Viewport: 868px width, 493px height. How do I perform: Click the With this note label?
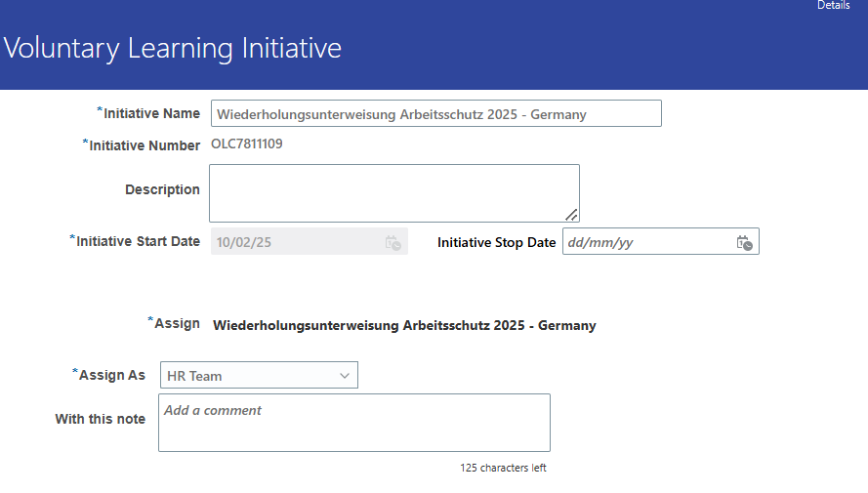pos(101,419)
